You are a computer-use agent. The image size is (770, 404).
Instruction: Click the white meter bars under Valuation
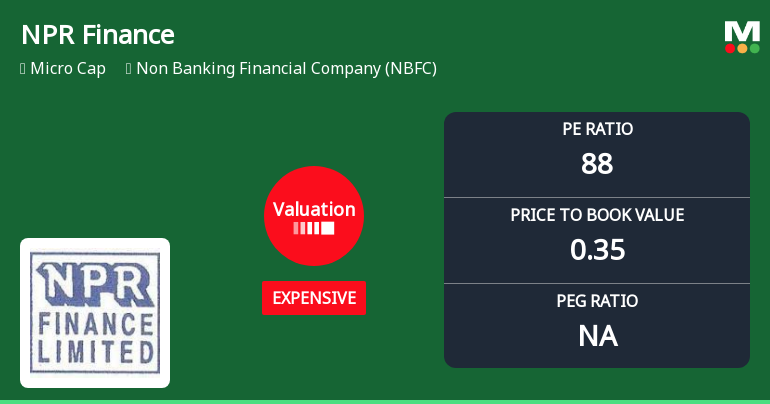(314, 228)
